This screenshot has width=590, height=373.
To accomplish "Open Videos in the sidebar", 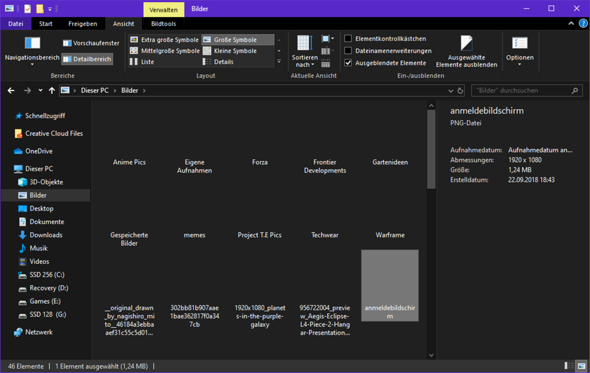I will coord(34,261).
